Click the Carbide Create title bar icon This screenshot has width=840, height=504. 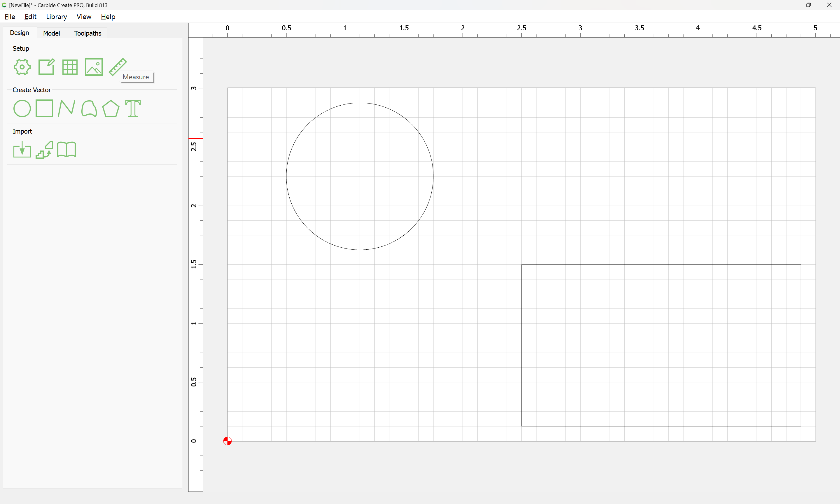4,5
